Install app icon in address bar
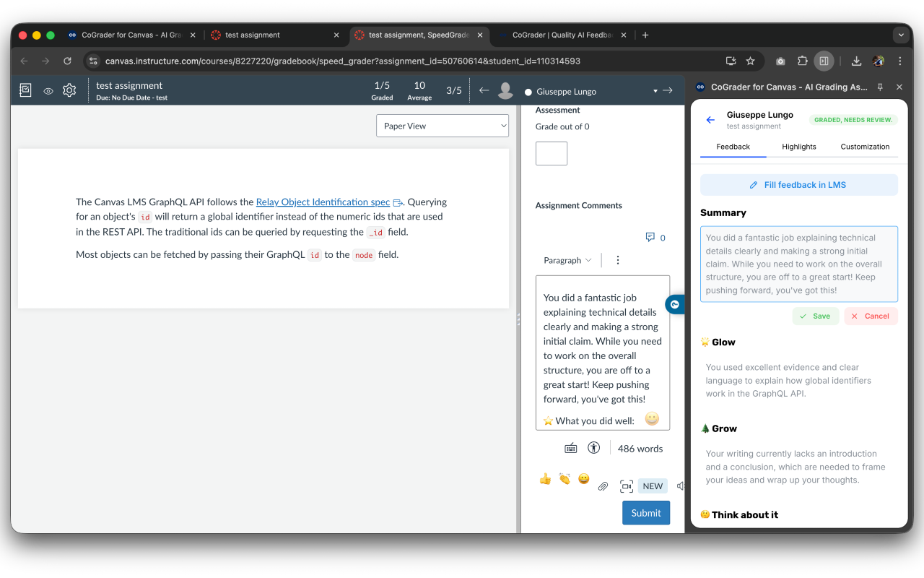This screenshot has width=924, height=578. pyautogui.click(x=731, y=61)
